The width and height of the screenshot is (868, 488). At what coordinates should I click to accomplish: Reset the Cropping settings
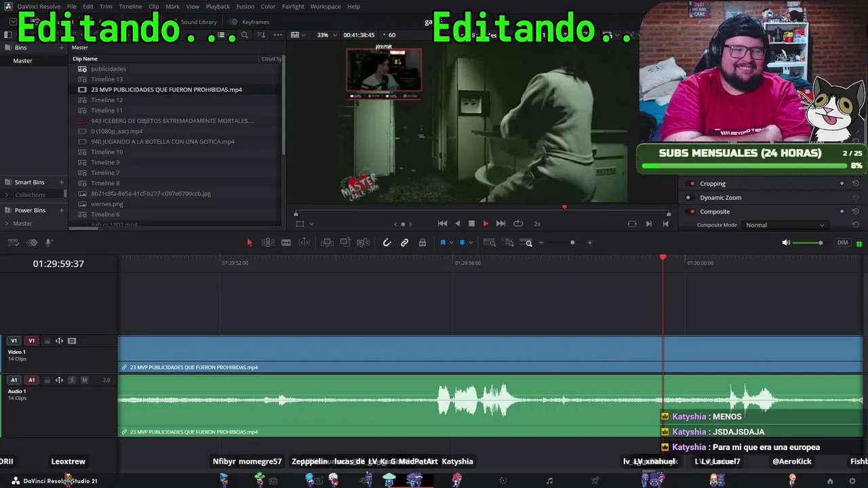click(856, 184)
